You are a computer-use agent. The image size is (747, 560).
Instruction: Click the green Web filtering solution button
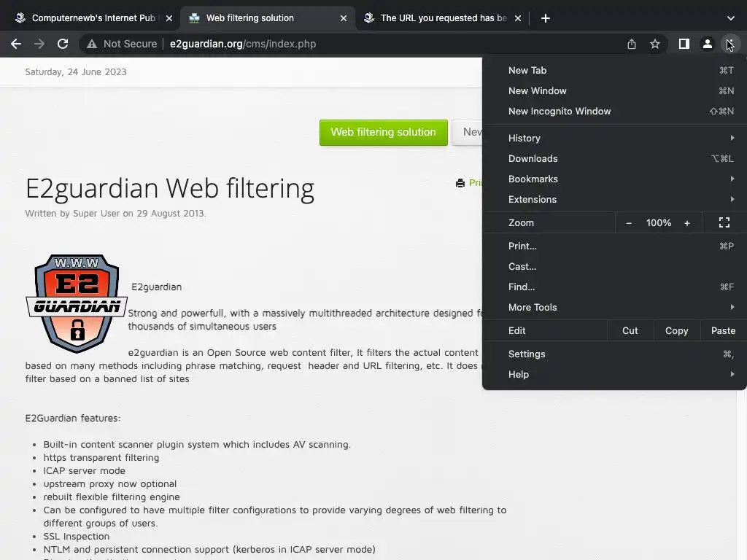tap(384, 133)
